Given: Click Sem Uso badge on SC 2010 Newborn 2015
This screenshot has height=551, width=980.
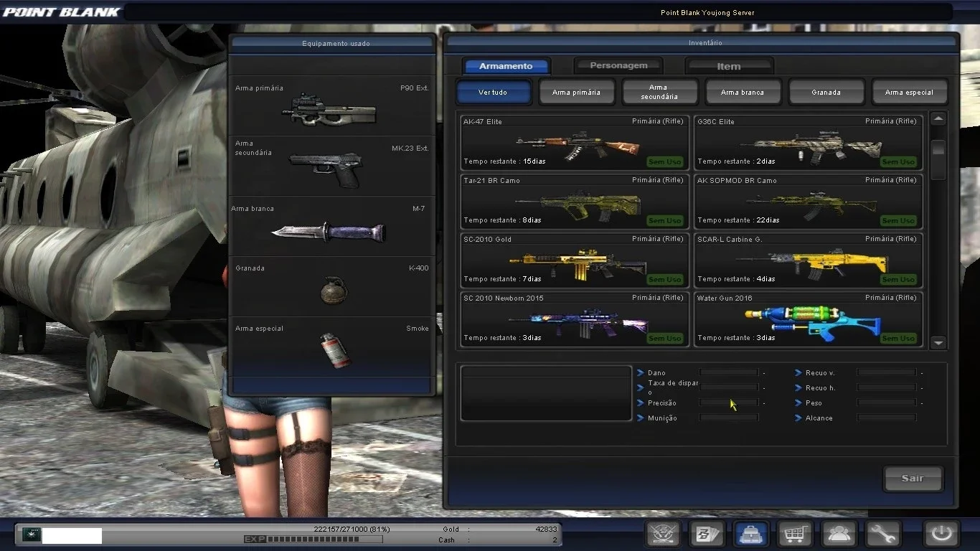Looking at the screenshot, I should click(x=665, y=338).
